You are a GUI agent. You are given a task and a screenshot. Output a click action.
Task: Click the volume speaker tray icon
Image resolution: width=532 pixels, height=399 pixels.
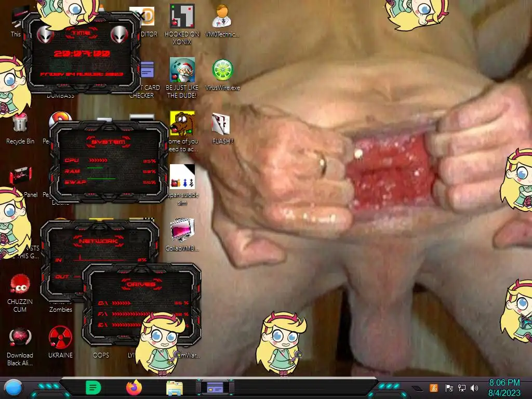(x=474, y=388)
